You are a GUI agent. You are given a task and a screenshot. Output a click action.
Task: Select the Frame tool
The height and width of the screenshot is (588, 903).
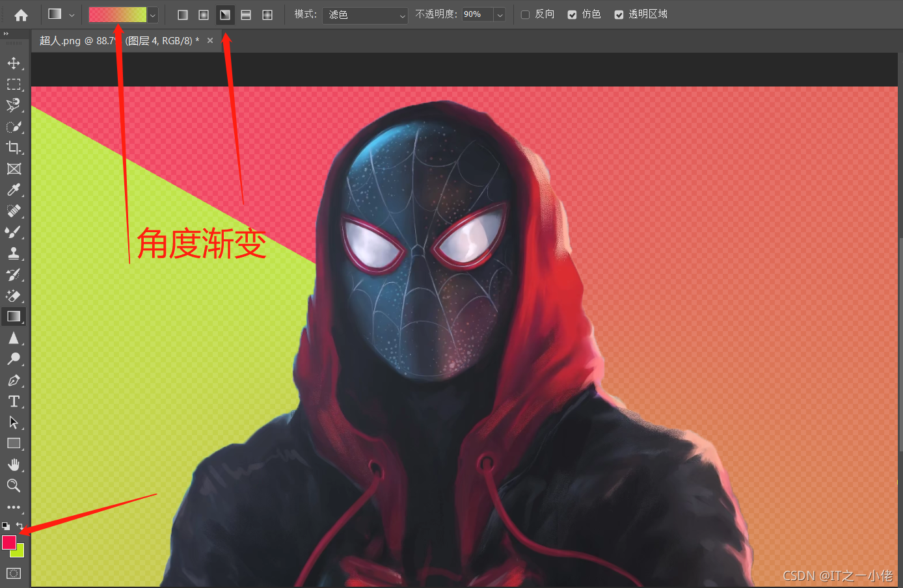point(14,169)
